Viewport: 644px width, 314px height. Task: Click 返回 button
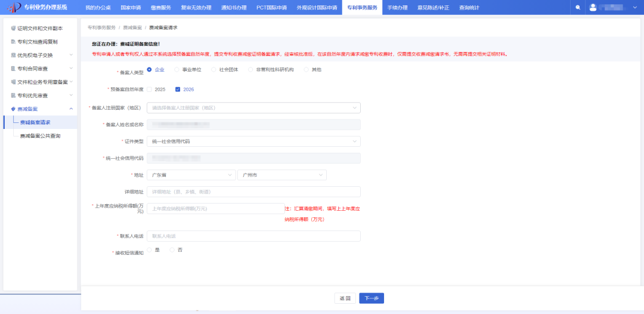[x=345, y=298]
